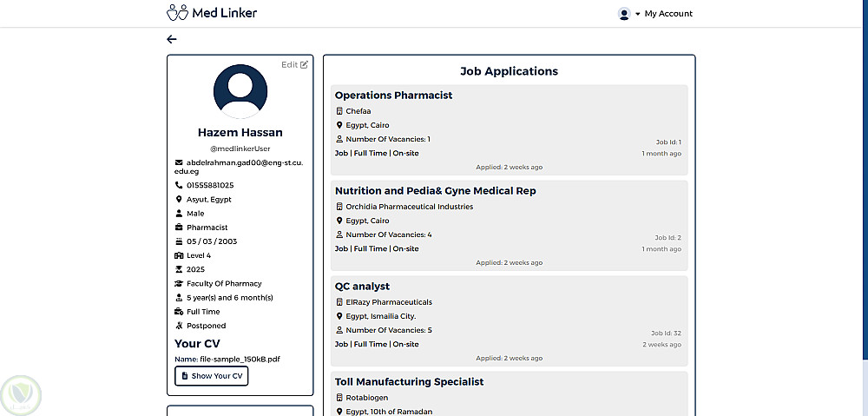Click the icon beside Full Time in profile
Image resolution: width=868 pixels, height=416 pixels.
pyautogui.click(x=179, y=311)
